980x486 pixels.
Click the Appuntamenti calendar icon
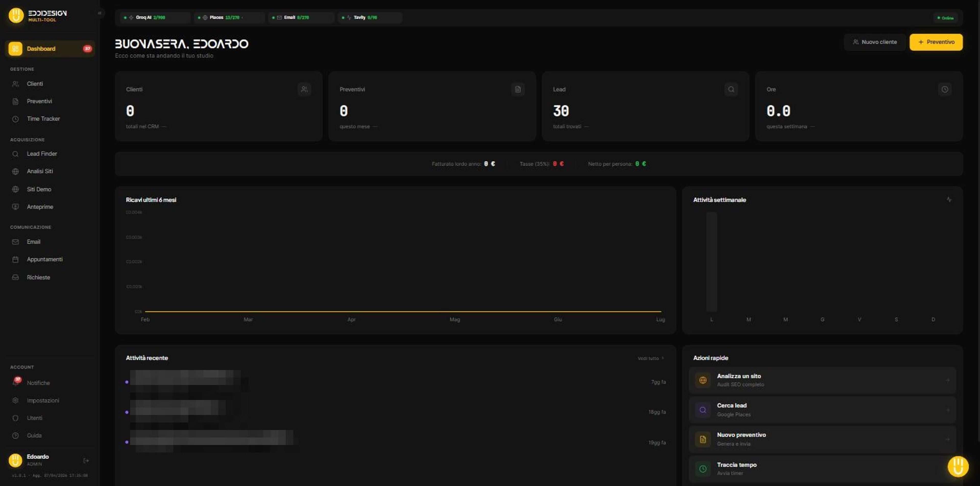pos(15,259)
